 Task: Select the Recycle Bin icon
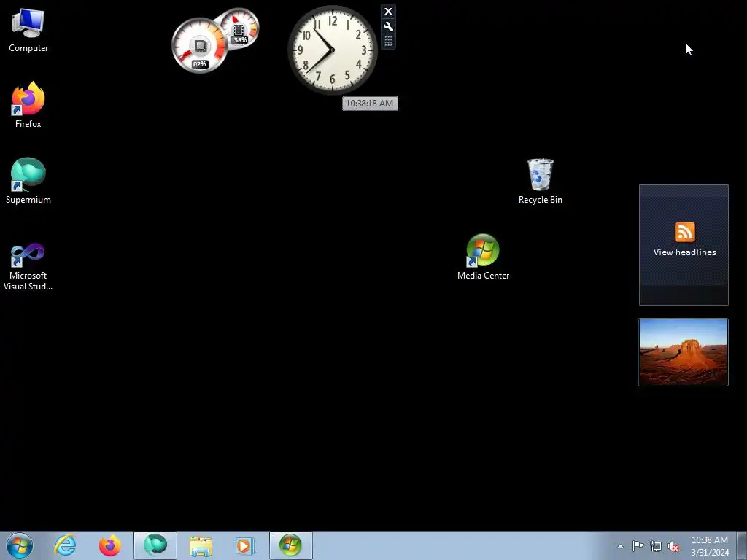(541, 181)
